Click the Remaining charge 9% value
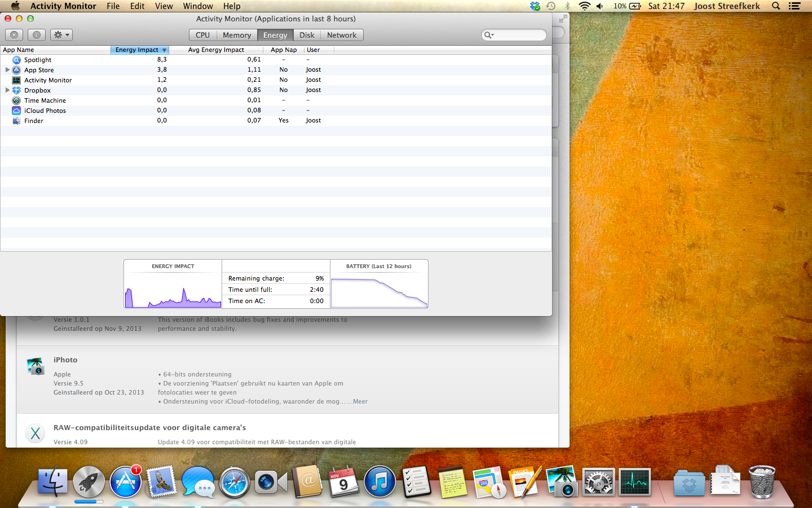The image size is (812, 508). click(320, 278)
